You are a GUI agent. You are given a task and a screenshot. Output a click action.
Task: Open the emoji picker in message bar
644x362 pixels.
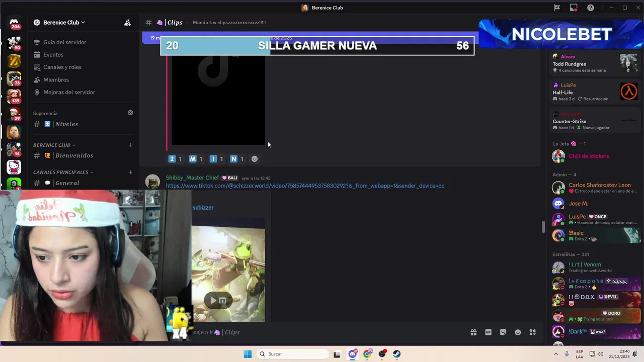pos(518,332)
